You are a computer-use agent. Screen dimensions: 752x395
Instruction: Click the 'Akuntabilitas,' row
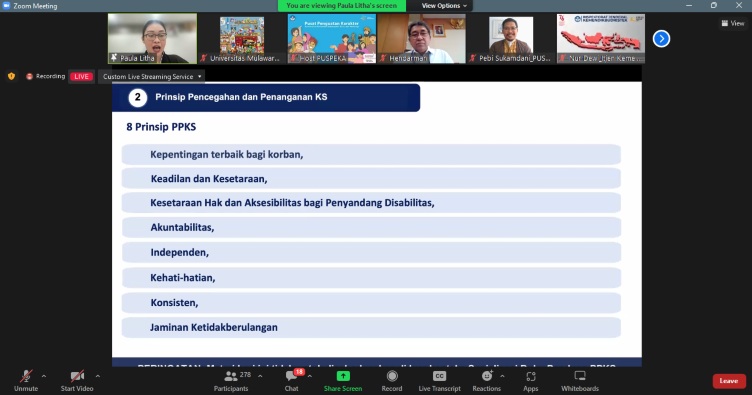(x=371, y=228)
